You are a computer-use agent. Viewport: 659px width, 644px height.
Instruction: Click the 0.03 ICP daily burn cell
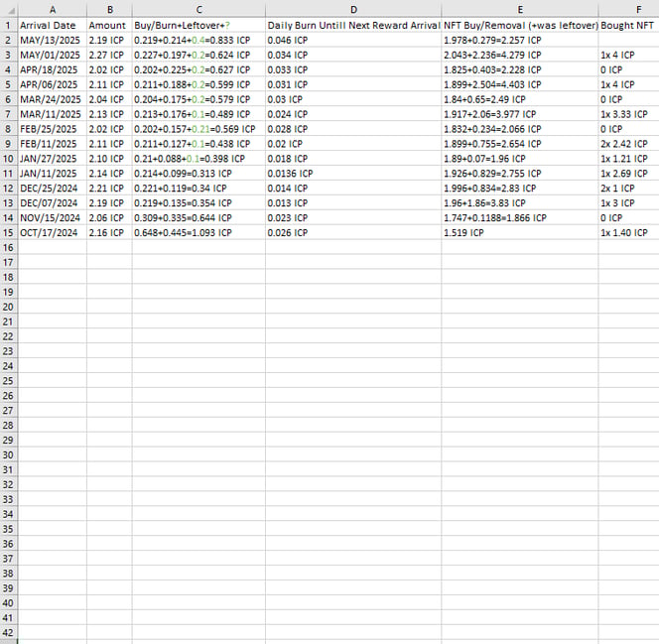point(353,99)
